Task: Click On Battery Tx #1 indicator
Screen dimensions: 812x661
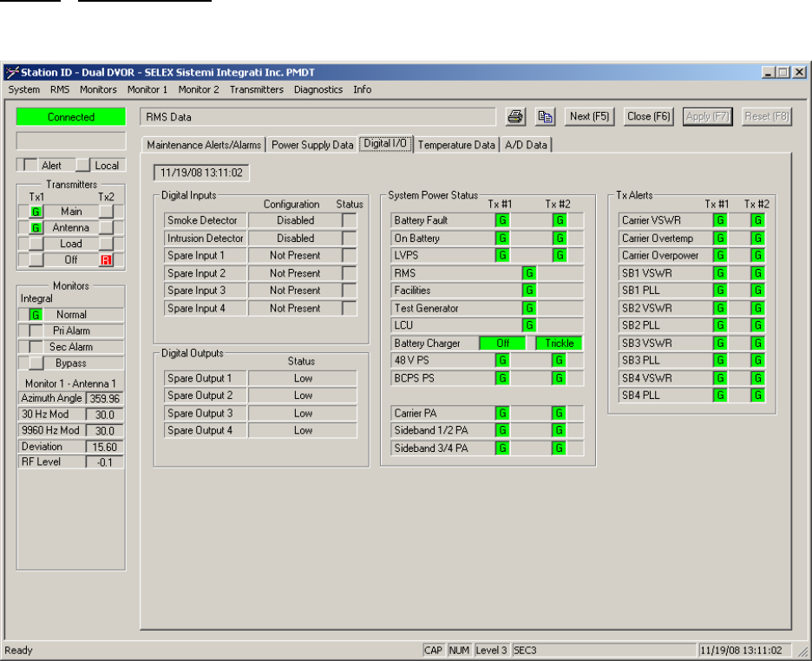Action: [502, 238]
